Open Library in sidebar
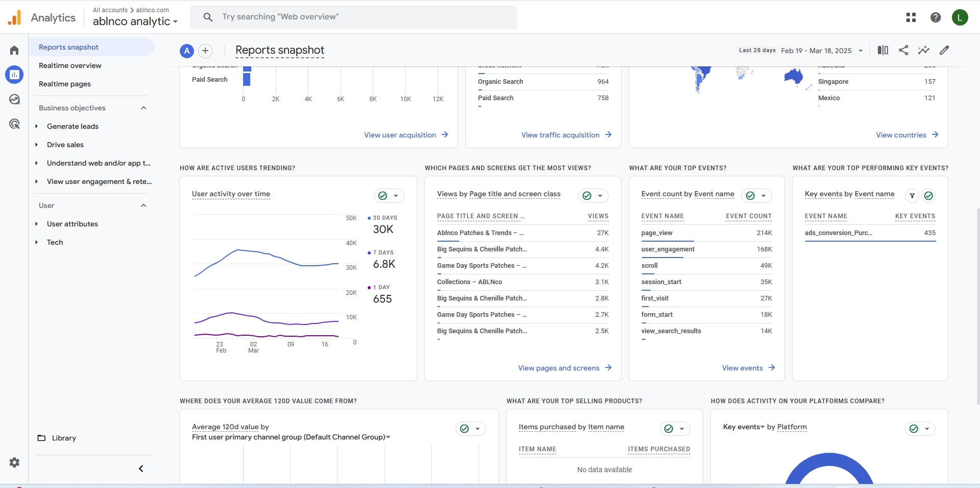This screenshot has width=980, height=488. pyautogui.click(x=64, y=438)
